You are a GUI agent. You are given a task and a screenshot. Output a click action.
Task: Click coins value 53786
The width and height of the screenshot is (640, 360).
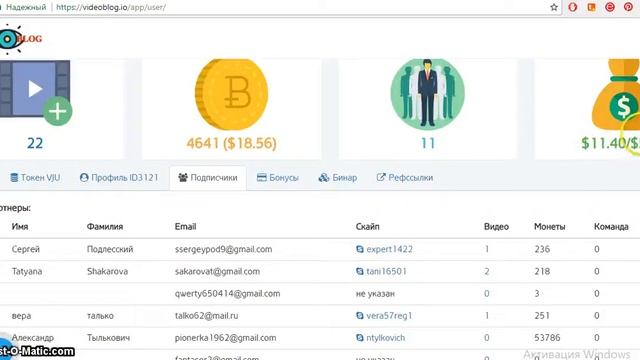(x=547, y=338)
